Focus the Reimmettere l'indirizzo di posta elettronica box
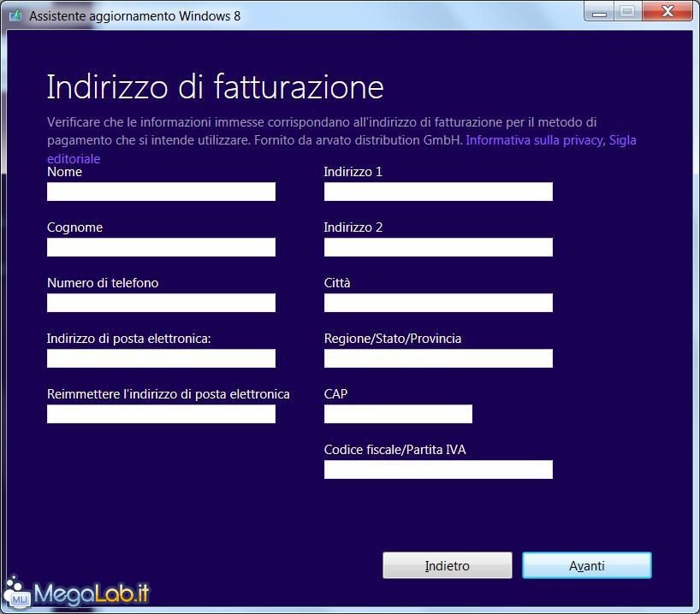Screen dimensions: 700x614 pos(161,414)
